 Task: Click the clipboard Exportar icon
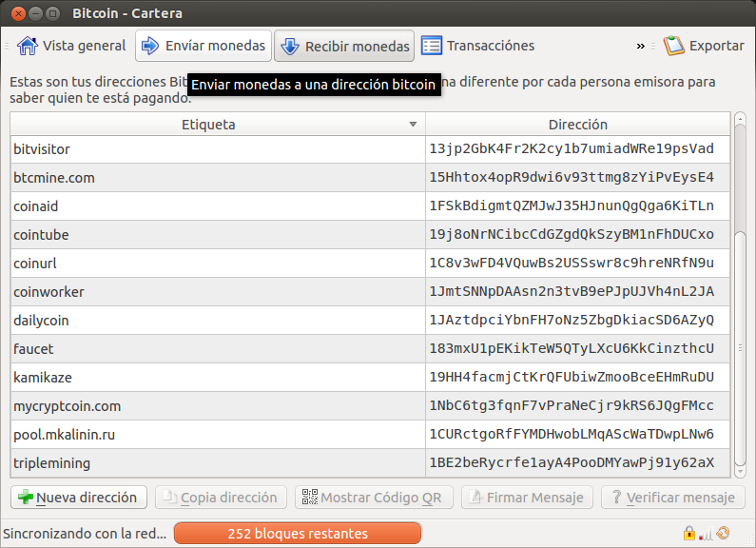tap(674, 46)
